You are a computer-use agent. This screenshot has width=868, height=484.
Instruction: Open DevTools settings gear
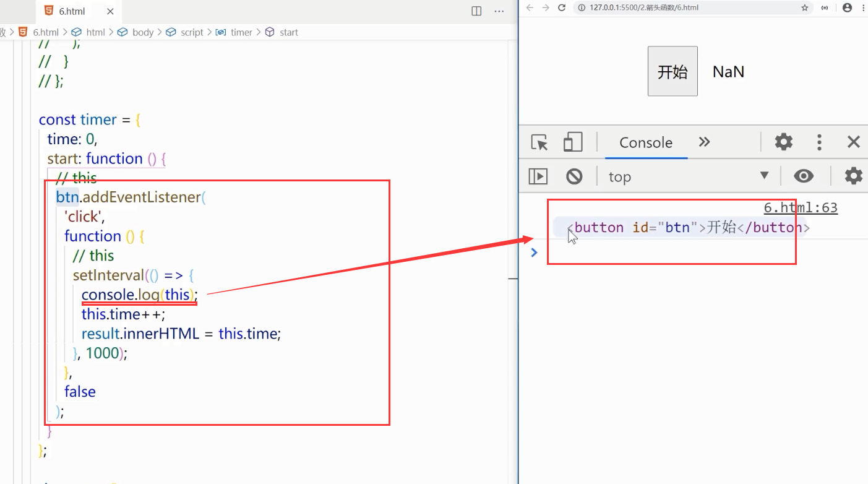(784, 142)
